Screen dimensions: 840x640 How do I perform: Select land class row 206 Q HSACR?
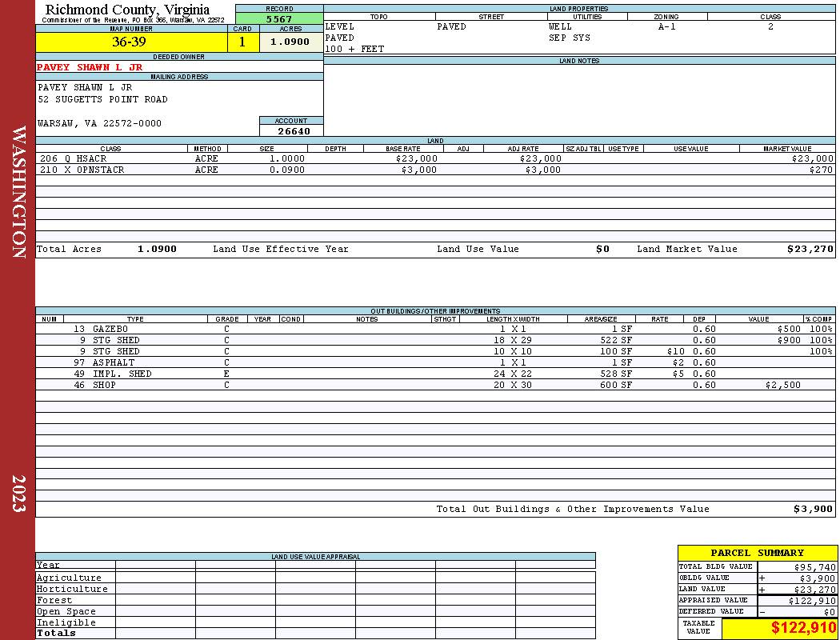click(x=435, y=158)
